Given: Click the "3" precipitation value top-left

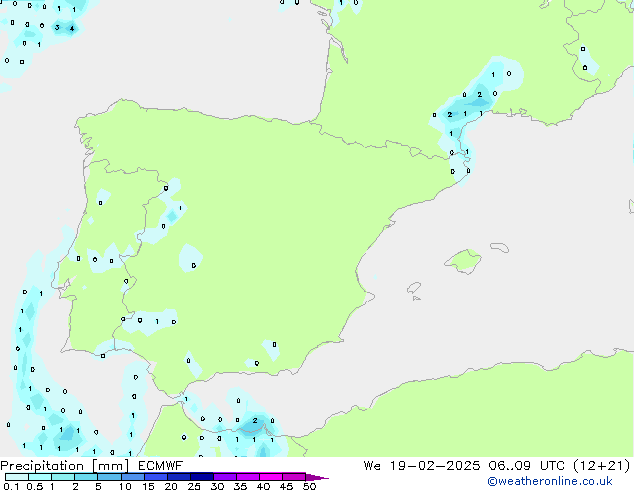Looking at the screenshot, I should coord(57,27).
